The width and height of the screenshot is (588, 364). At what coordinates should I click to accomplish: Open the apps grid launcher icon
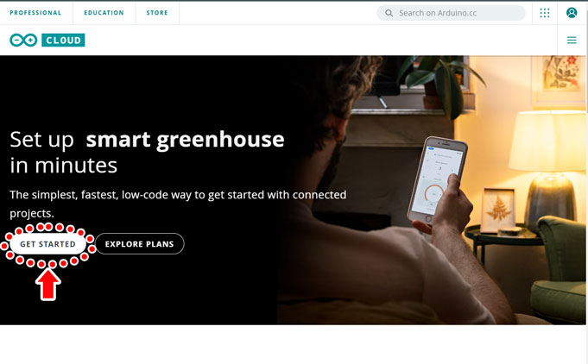(x=545, y=13)
